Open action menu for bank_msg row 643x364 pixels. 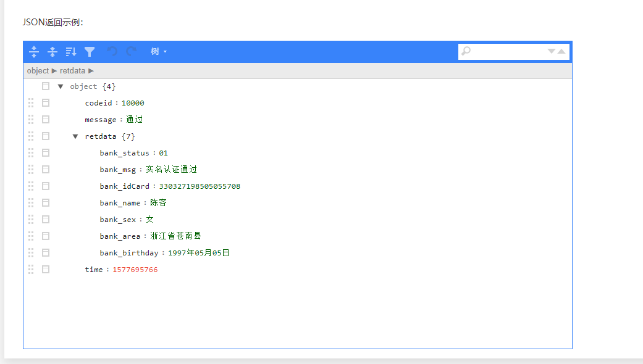click(x=46, y=170)
